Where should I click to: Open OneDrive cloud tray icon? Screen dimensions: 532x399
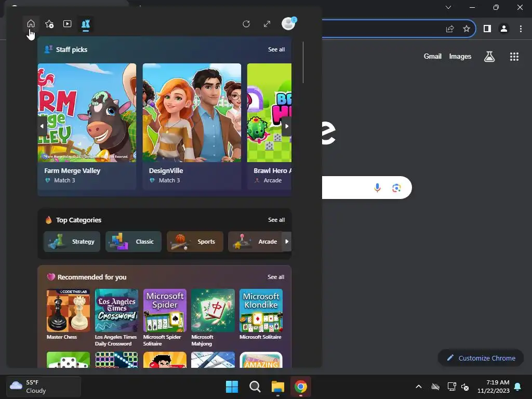pos(435,387)
